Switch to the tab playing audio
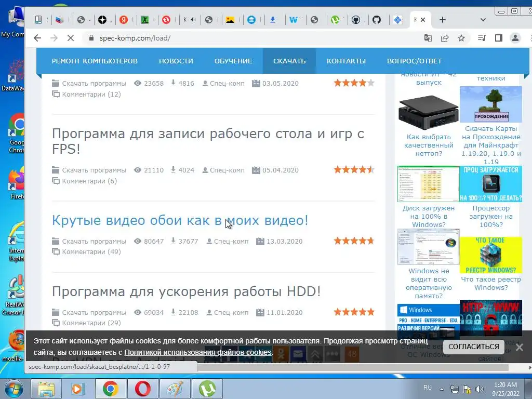The width and height of the screenshot is (532, 399). point(189,20)
